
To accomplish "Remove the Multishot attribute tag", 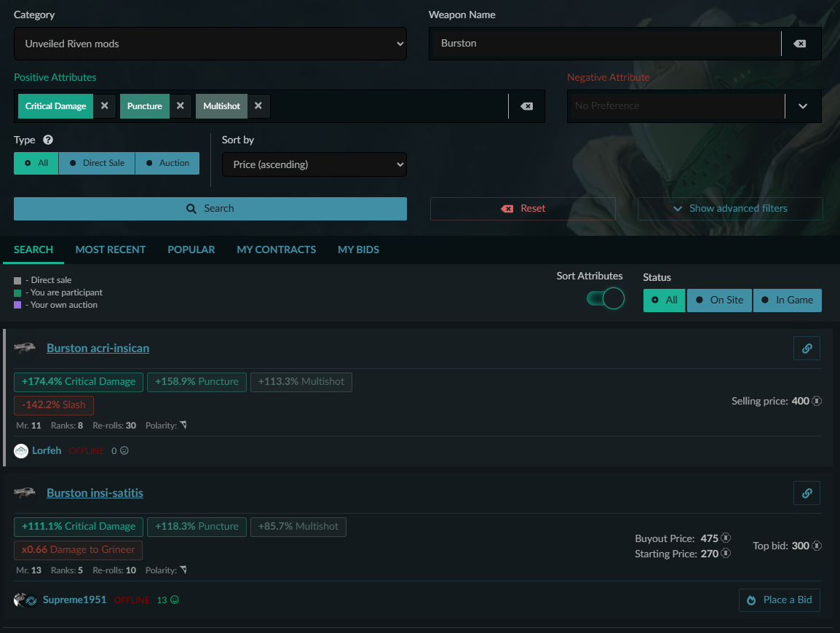I will point(258,106).
